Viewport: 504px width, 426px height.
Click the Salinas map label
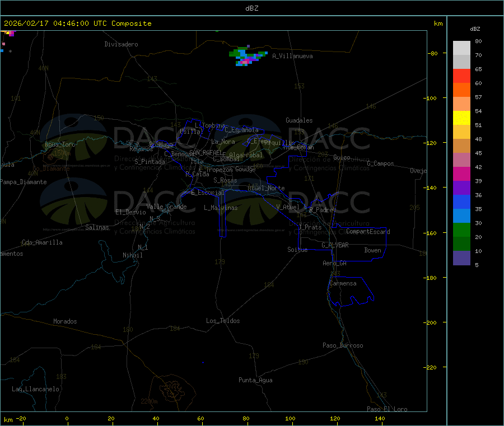click(x=97, y=227)
